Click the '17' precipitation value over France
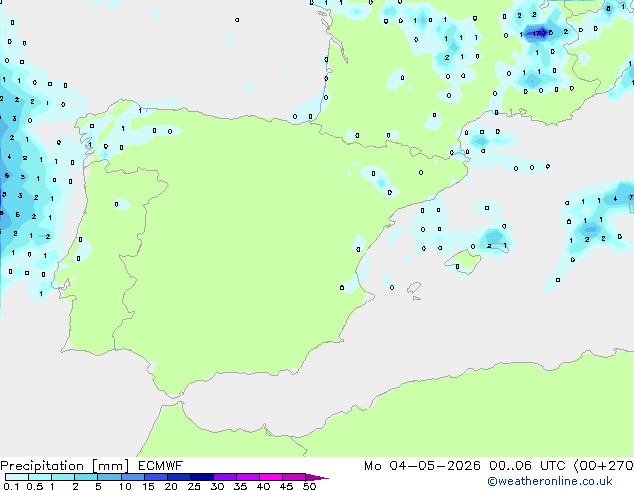634x490 pixels. pos(537,33)
